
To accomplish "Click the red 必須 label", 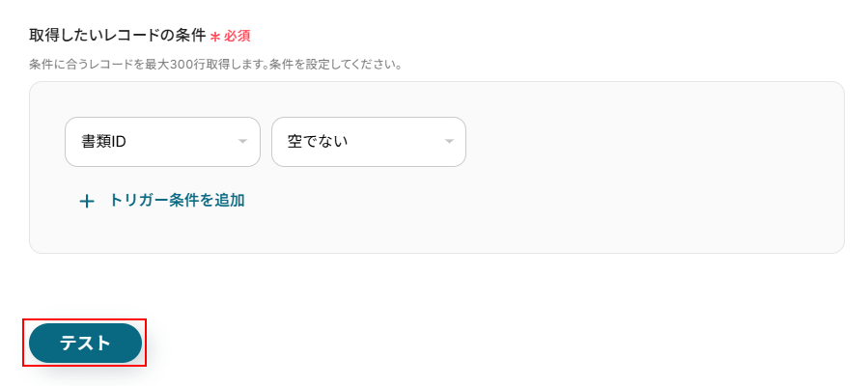I will 238,37.
